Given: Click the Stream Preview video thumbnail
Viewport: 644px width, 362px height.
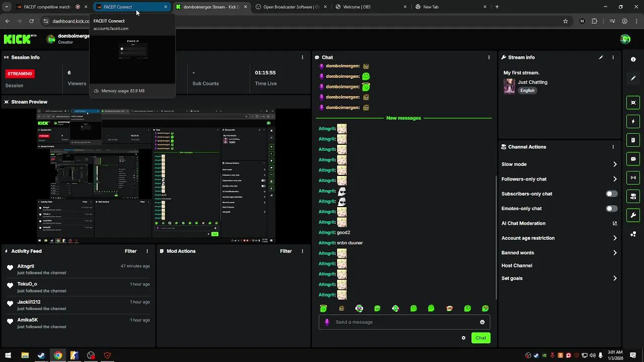Looking at the screenshot, I should click(x=156, y=176).
